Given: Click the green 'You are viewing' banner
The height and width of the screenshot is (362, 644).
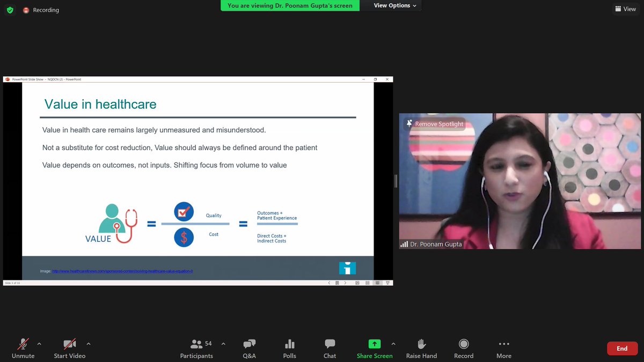Looking at the screenshot, I should [x=290, y=5].
